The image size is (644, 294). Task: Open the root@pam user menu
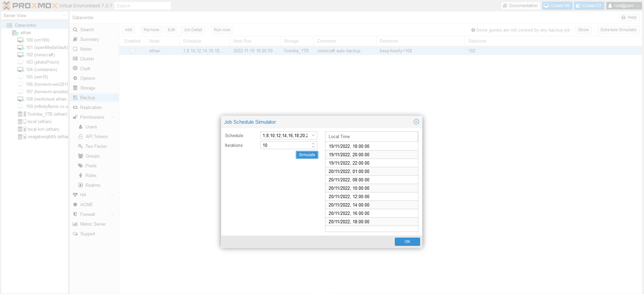[624, 6]
